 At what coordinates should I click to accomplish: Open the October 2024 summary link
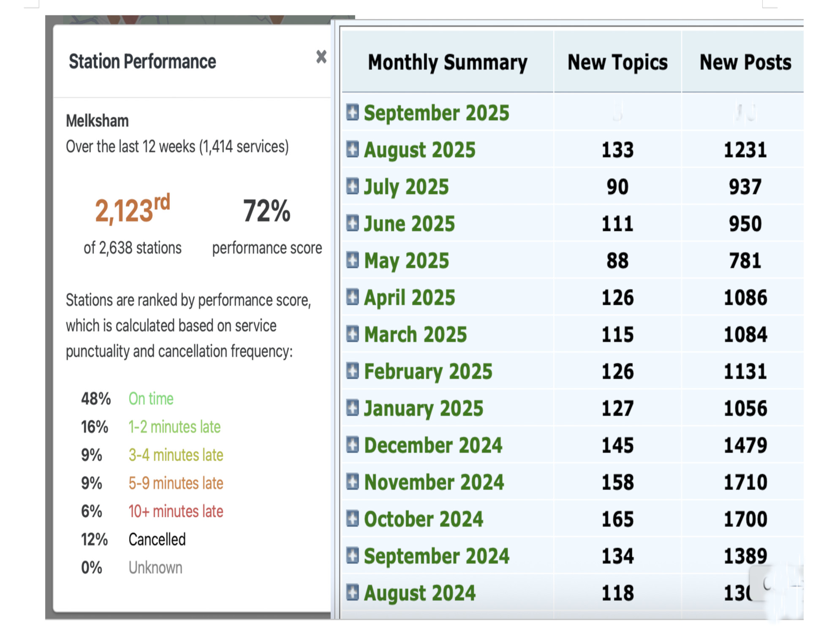click(x=423, y=519)
